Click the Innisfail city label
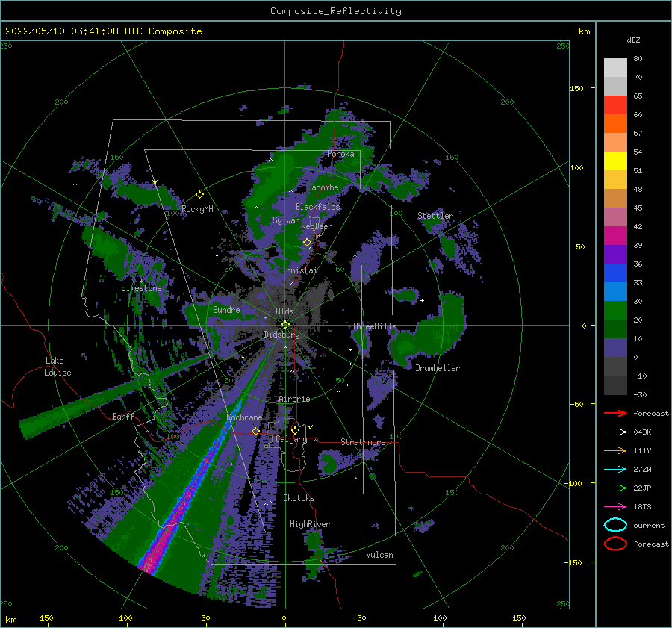 pos(302,270)
